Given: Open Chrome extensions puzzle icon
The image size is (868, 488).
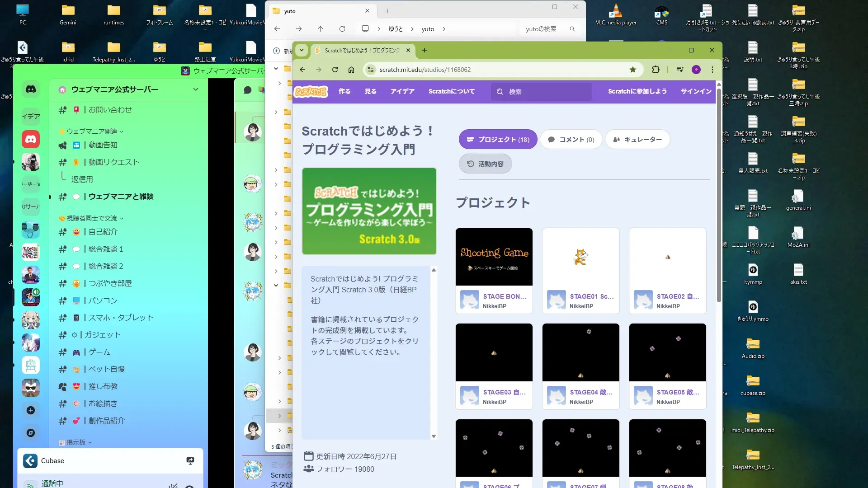Looking at the screenshot, I should 656,70.
